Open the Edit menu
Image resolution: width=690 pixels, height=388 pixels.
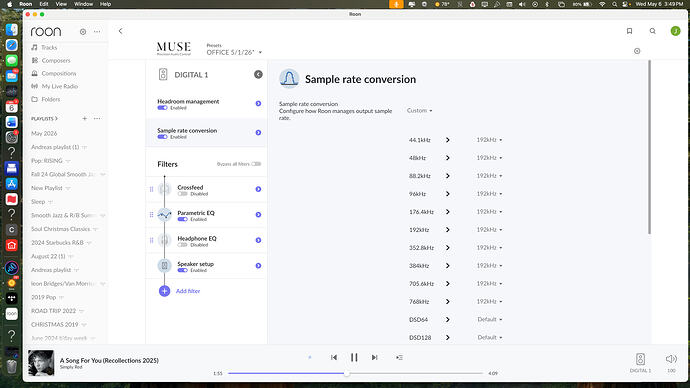[44, 4]
